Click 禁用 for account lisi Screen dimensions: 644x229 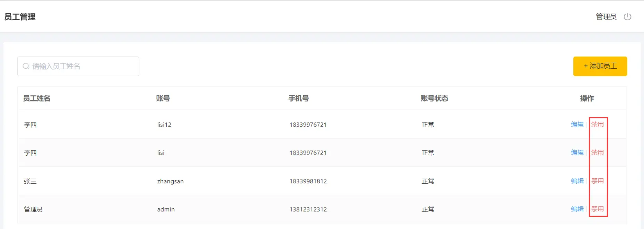598,153
